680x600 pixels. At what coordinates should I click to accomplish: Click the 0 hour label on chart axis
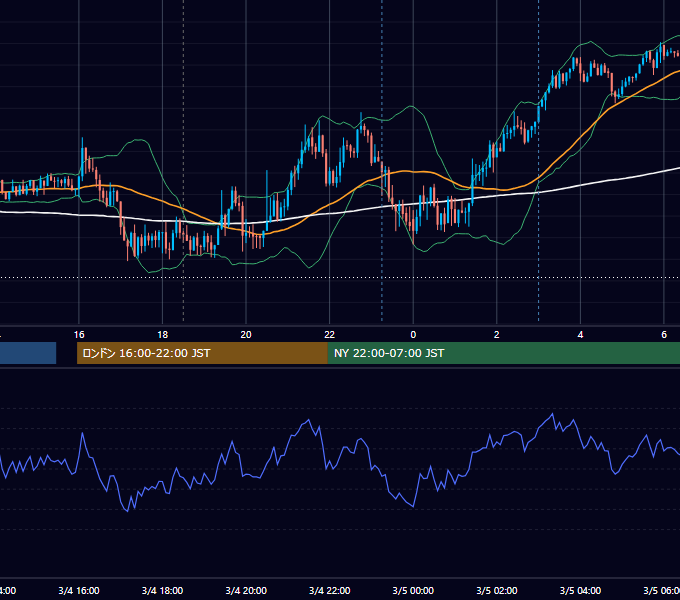(x=413, y=335)
